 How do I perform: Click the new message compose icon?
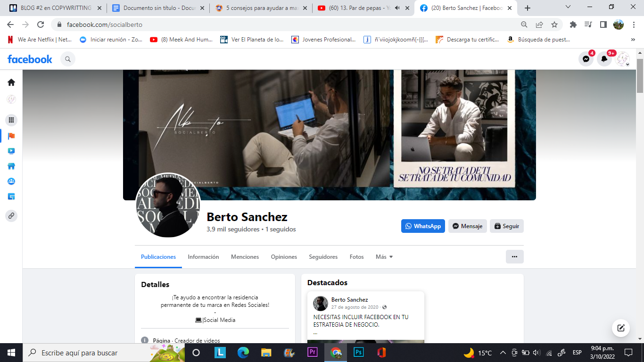pos(621,328)
